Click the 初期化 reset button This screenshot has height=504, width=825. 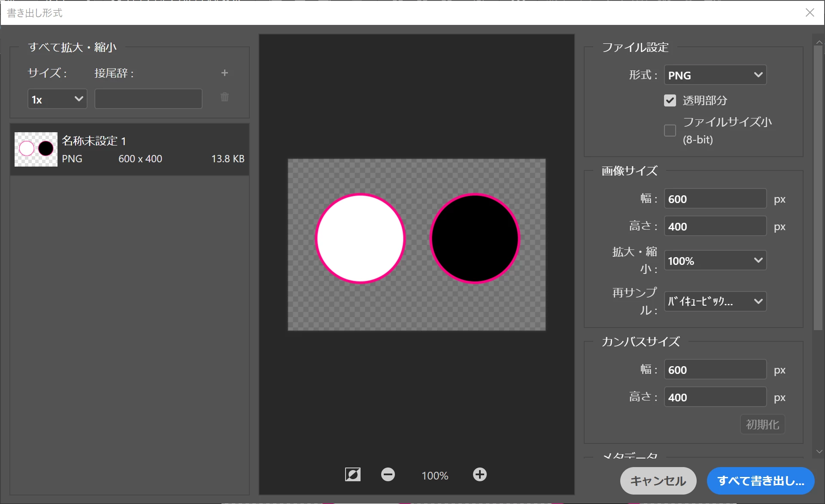[x=762, y=425]
